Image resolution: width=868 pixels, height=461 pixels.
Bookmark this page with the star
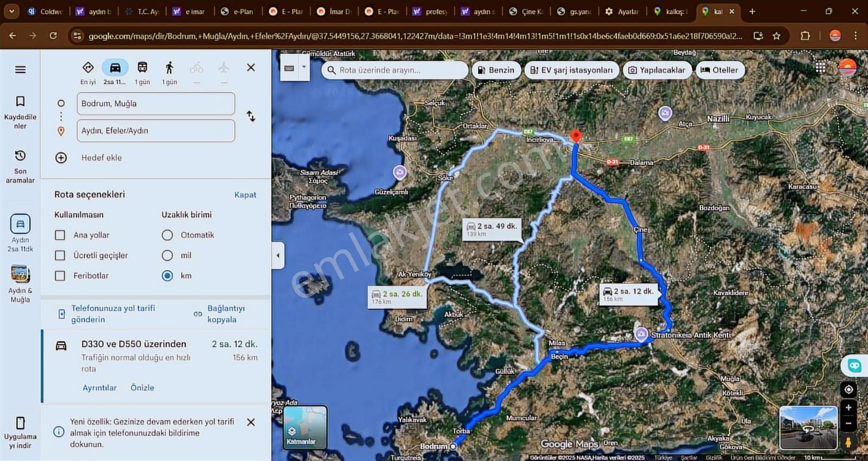[776, 36]
